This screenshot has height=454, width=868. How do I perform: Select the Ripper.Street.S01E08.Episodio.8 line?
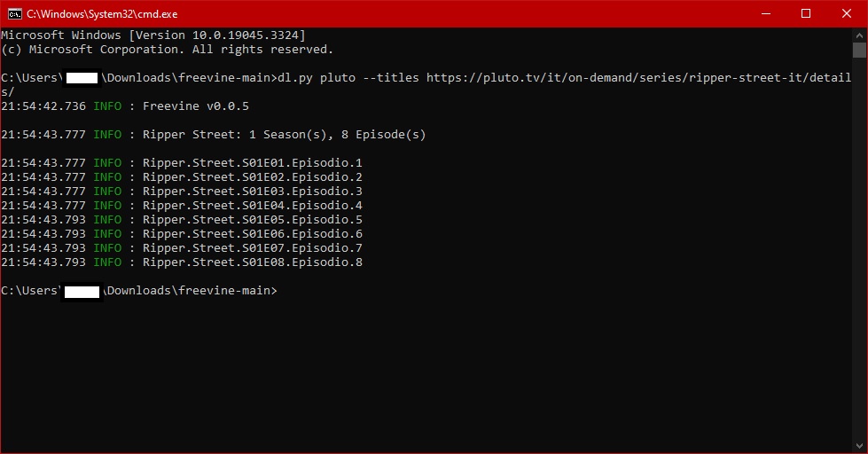point(252,262)
